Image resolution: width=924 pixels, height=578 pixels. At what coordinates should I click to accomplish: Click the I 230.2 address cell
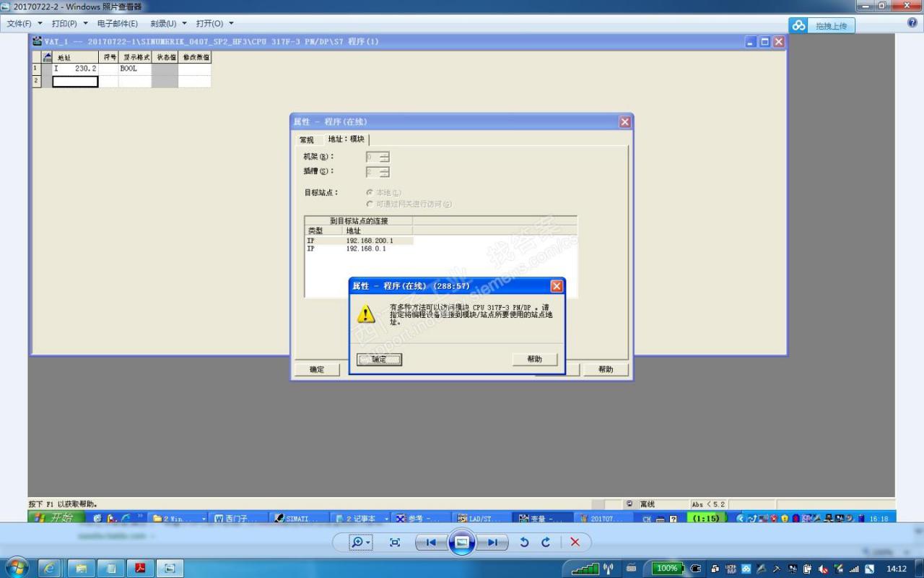click(x=75, y=69)
